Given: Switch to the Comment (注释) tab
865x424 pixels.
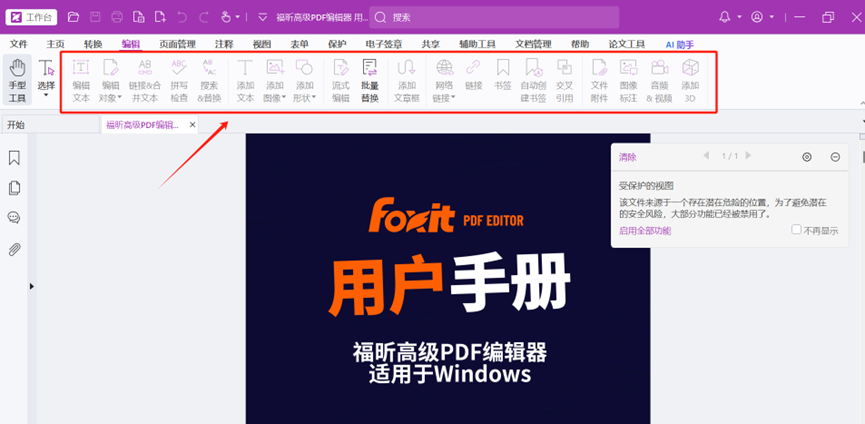Looking at the screenshot, I should point(224,44).
